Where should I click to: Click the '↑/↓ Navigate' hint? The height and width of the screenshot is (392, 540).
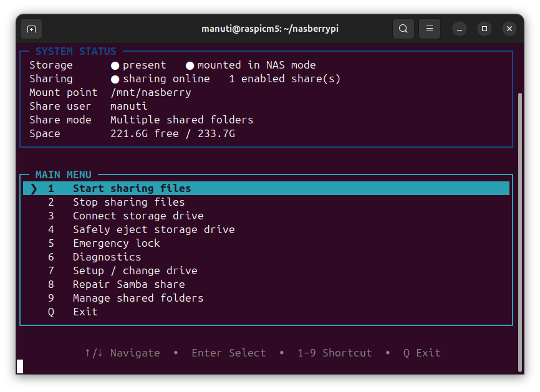coord(123,353)
